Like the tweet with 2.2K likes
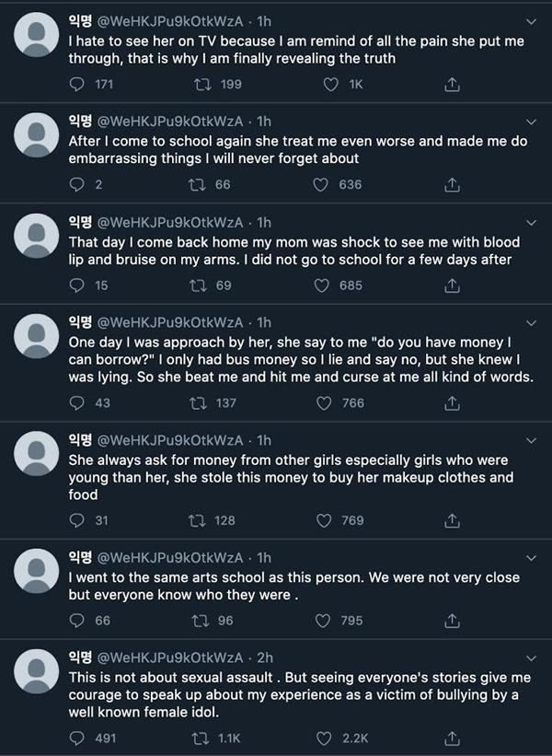Viewport: 552px width, 756px height. tap(321, 738)
